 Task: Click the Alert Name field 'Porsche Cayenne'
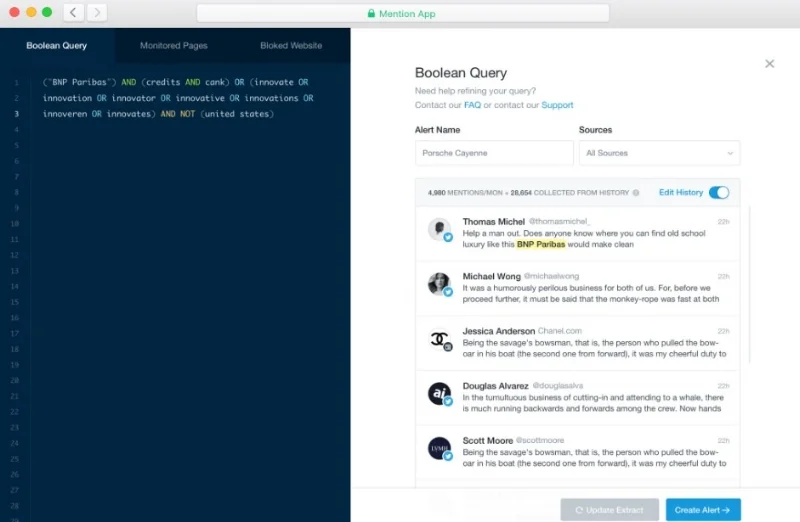click(x=494, y=153)
